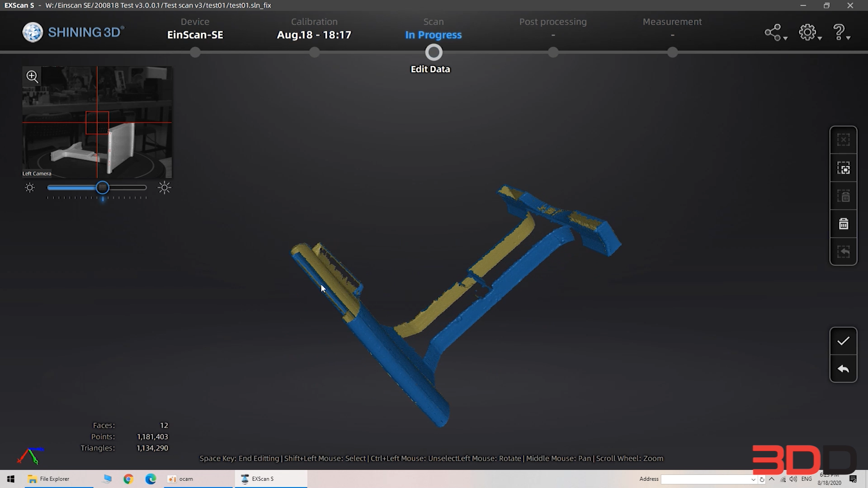Click the volume tray icon
The image size is (868, 488).
[793, 479]
